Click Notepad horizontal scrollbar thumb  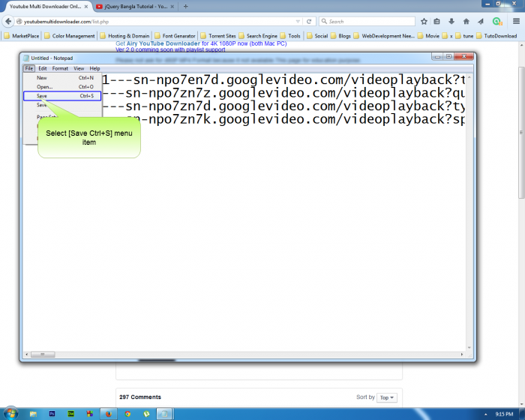[x=43, y=354]
